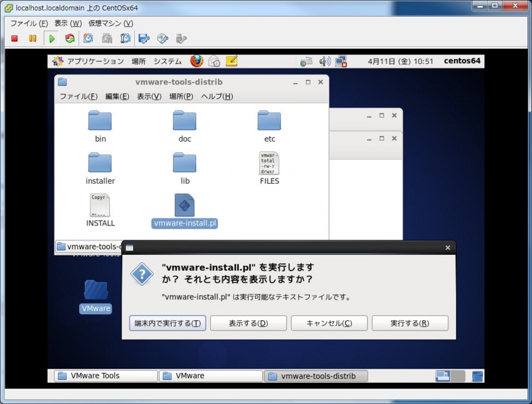This screenshot has width=532, height=404.
Task: Open the 仮想マシン(V) menu
Action: tap(110, 23)
